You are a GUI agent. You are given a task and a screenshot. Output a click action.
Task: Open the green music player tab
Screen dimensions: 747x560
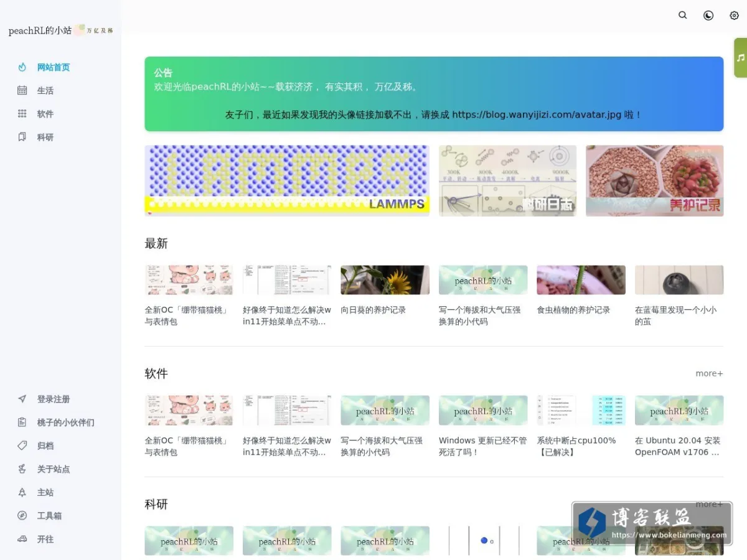coord(740,58)
